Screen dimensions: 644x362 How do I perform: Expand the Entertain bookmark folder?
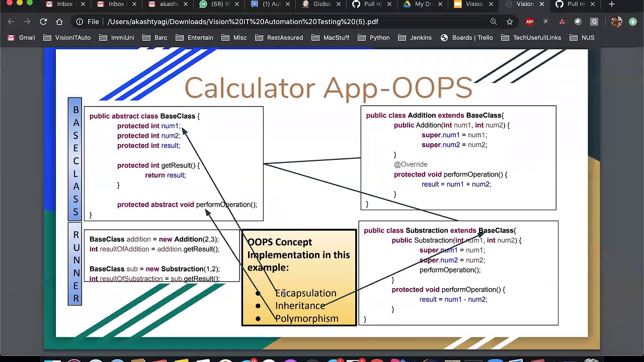click(x=195, y=38)
